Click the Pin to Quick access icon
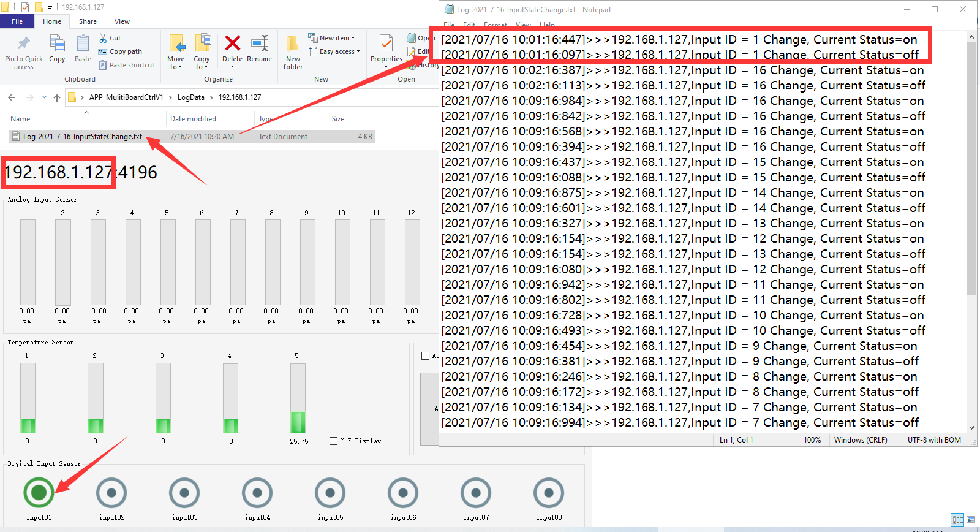The width and height of the screenshot is (980, 532). click(23, 44)
